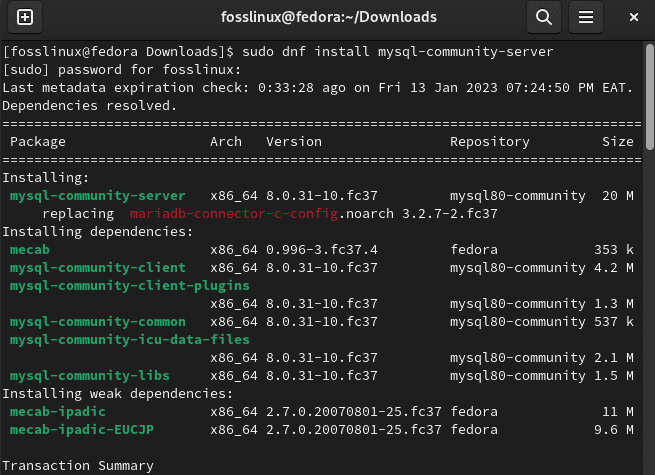This screenshot has width=655, height=475.
Task: Select the mysql-community-client-plugins package name
Action: 129,286
